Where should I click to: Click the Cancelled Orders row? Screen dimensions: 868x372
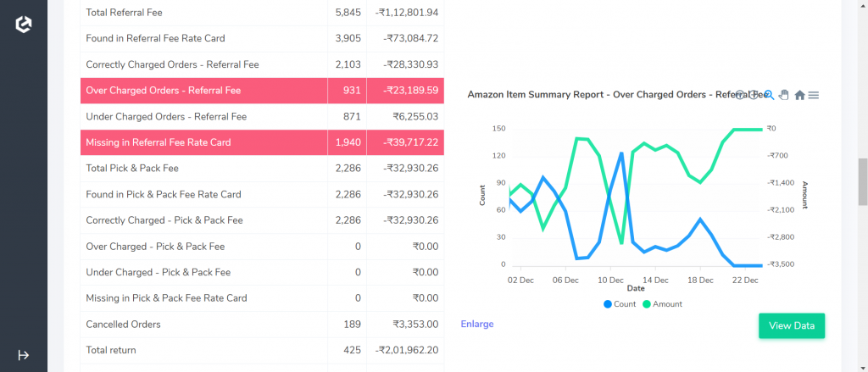pos(262,325)
